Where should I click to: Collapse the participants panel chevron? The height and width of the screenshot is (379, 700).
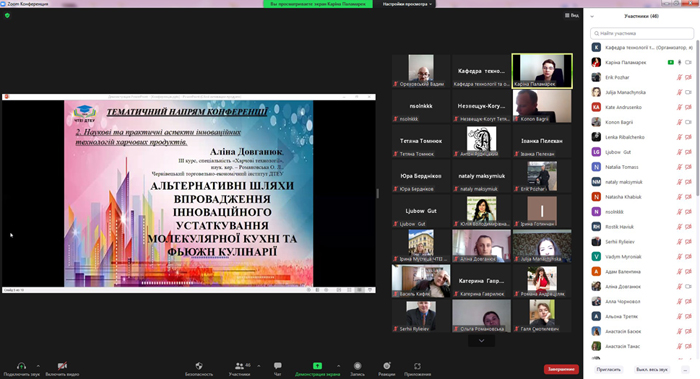(592, 17)
